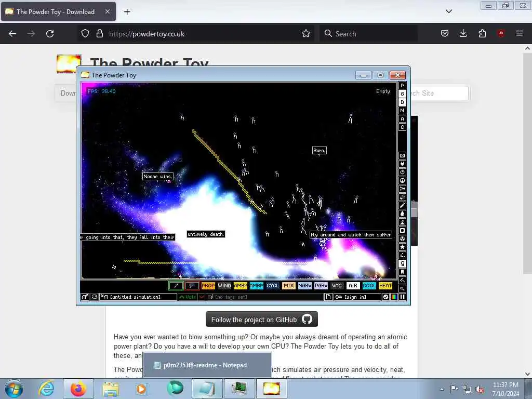Open the C console button
Image resolution: width=532 pixels, height=399 pixels.
pyautogui.click(x=402, y=127)
